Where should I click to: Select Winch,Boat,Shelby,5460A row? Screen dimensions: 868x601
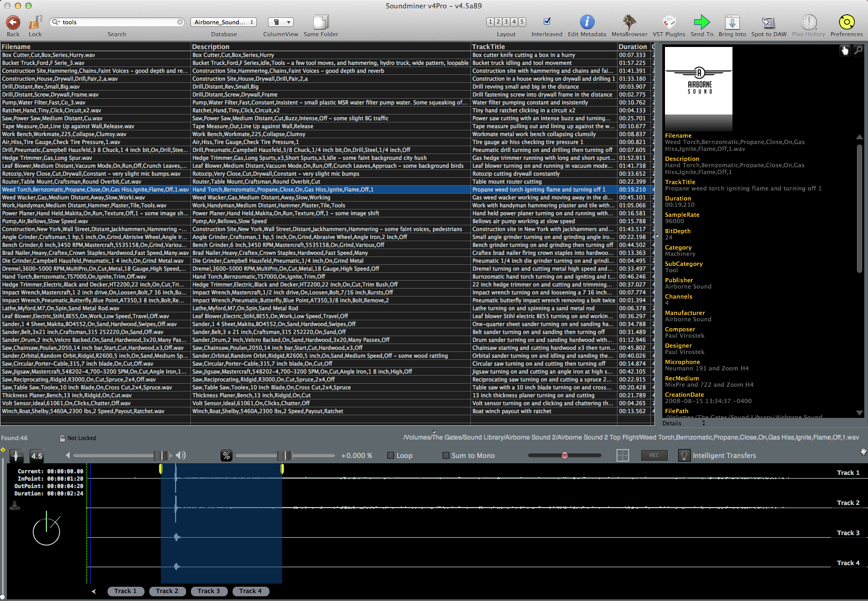(327, 411)
